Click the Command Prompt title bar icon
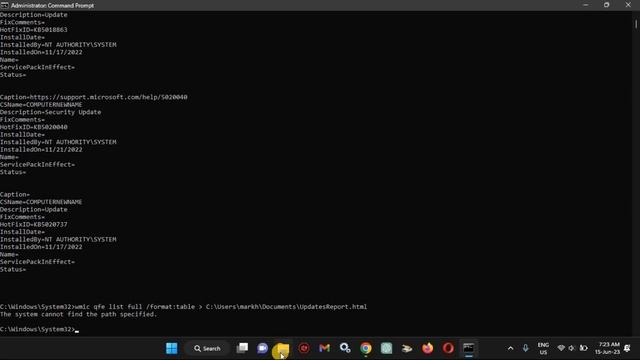 click(x=4, y=5)
